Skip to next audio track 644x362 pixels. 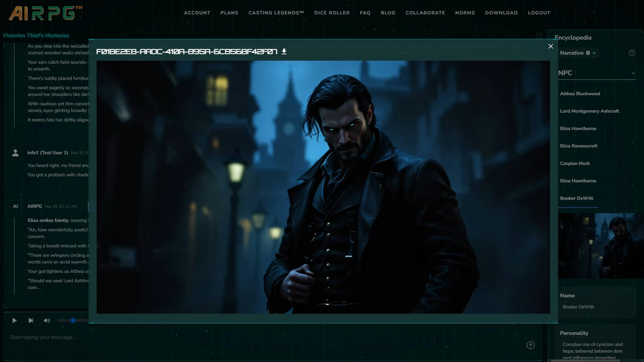pos(31,320)
